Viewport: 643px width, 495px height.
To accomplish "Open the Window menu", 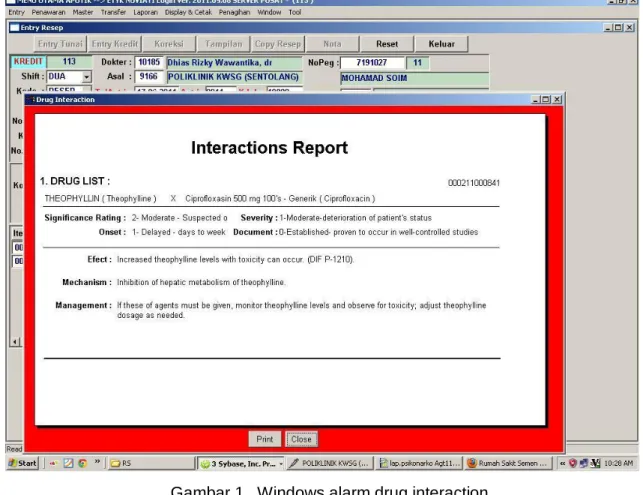I will click(x=269, y=12).
